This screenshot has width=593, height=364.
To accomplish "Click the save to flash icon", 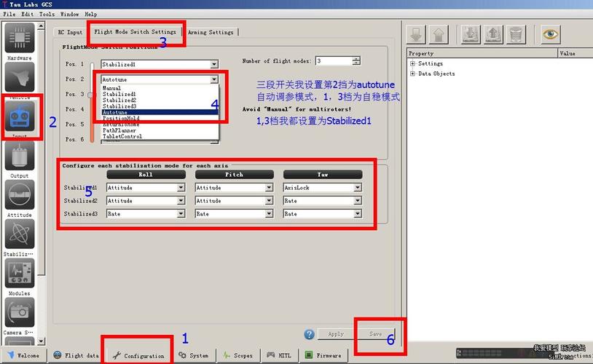I will click(493, 34).
